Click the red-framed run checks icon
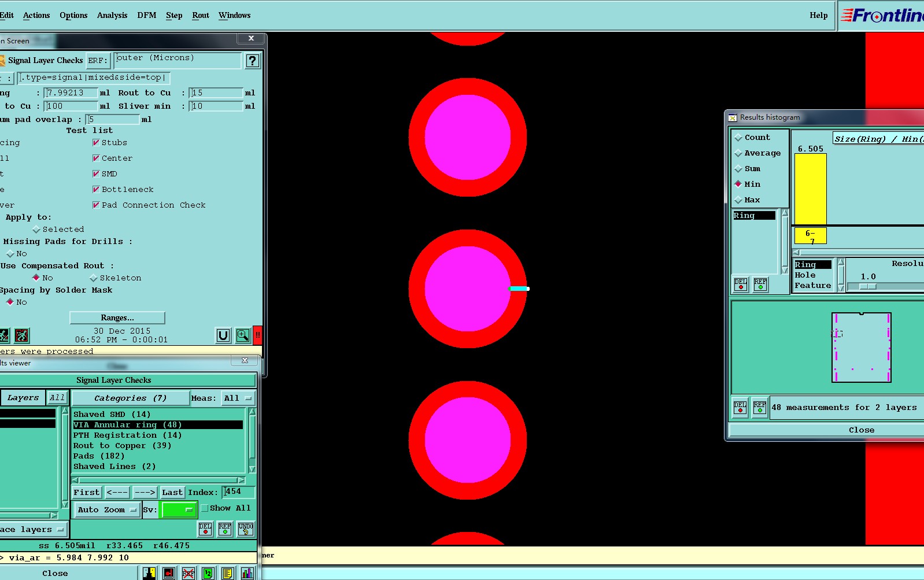 pos(22,335)
